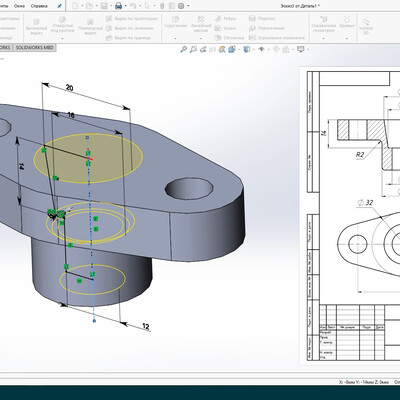Image resolution: width=400 pixels, height=400 pixels.
Task: Click Оболочка shell command
Action: point(229,38)
